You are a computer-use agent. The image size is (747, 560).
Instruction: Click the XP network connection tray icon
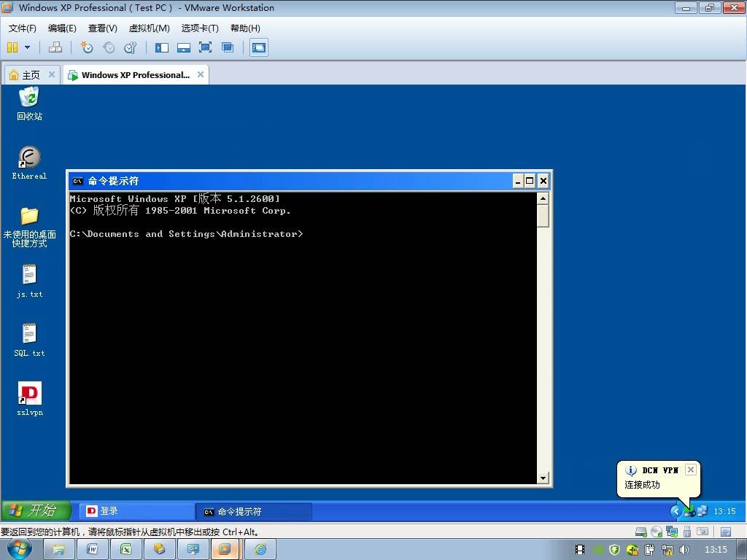(x=702, y=511)
